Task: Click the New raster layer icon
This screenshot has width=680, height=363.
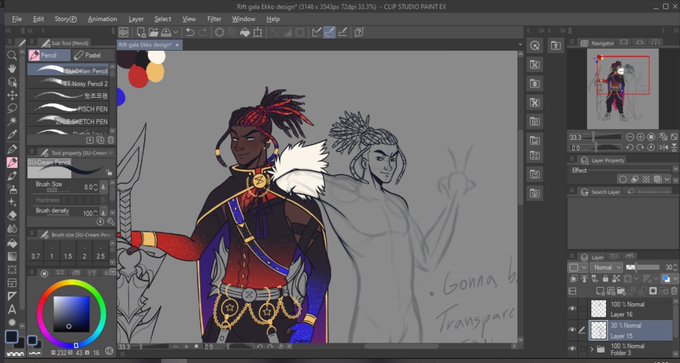Action: click(601, 291)
